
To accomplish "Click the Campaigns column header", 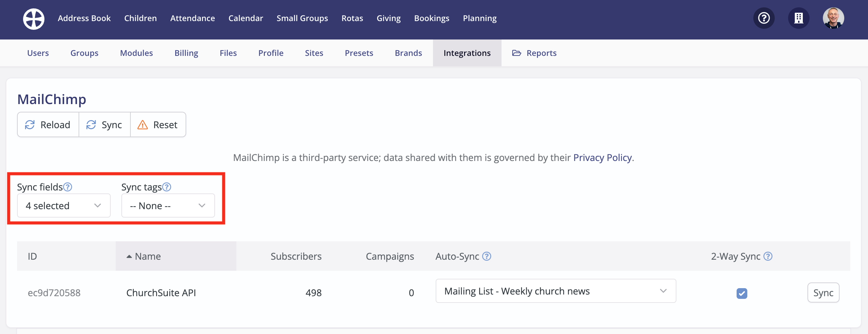I will pyautogui.click(x=390, y=256).
